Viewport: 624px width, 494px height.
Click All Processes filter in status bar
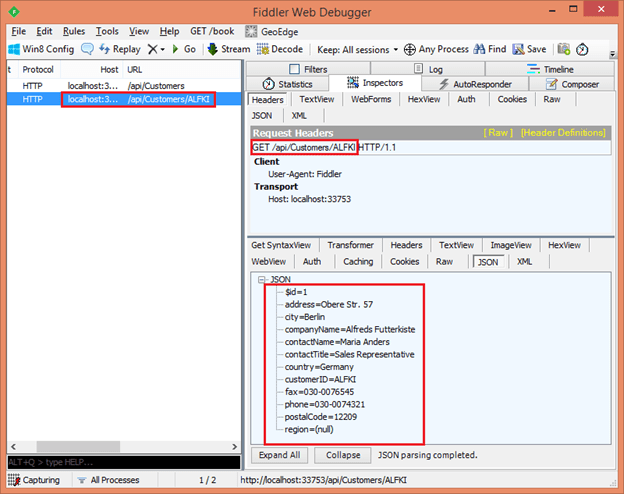pos(109,480)
